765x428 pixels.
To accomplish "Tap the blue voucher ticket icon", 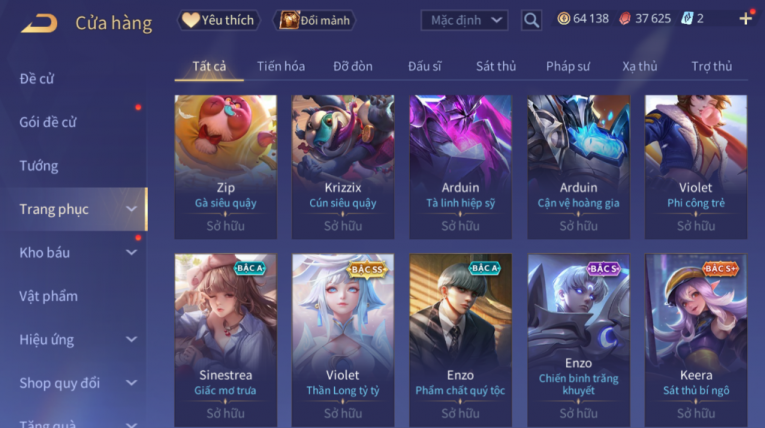I will click(x=687, y=19).
